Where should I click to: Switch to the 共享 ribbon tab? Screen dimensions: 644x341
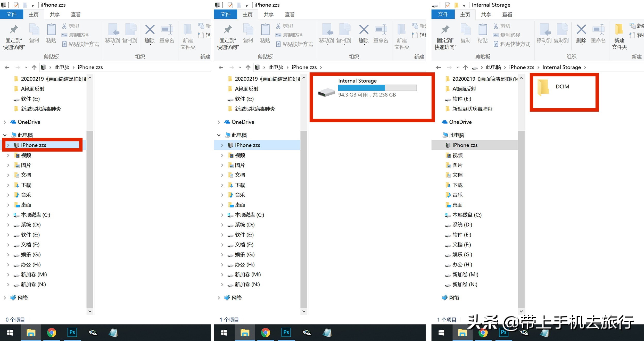[x=54, y=14]
